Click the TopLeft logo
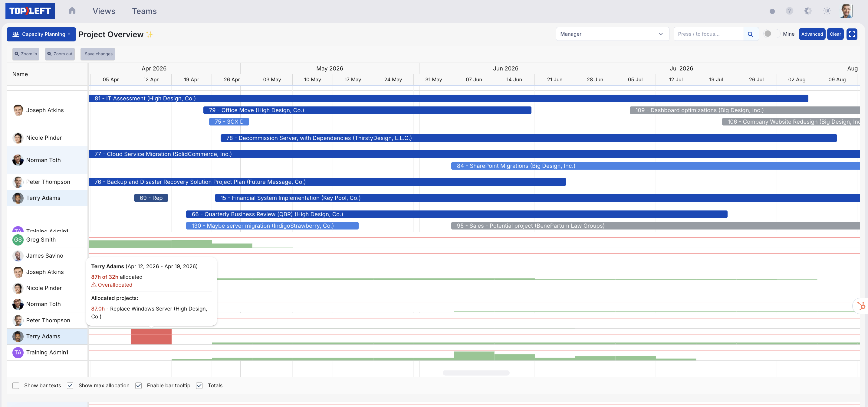 [30, 11]
